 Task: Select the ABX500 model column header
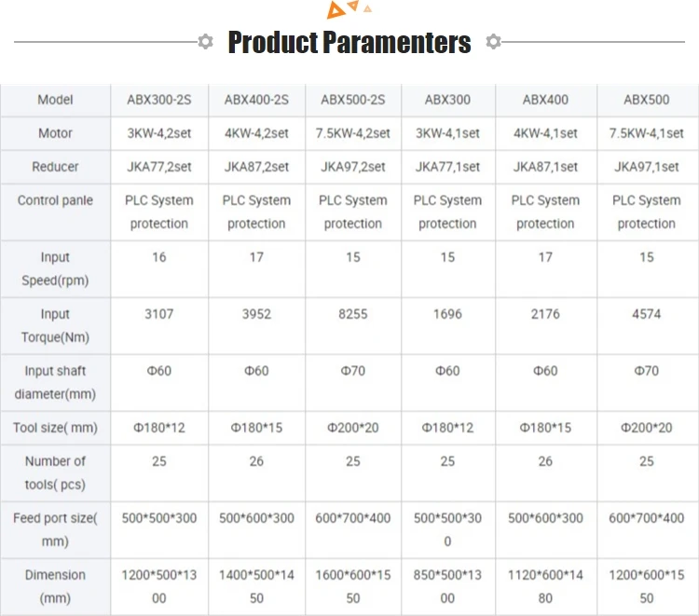[x=647, y=100]
